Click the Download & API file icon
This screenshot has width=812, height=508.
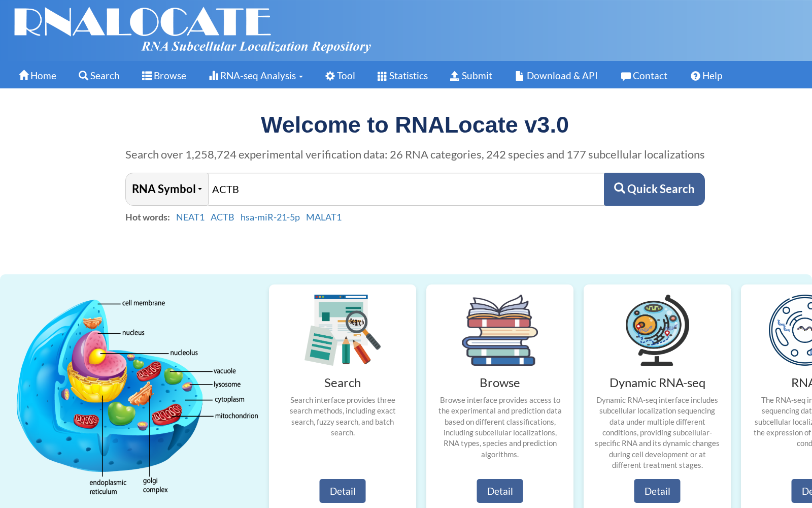point(520,76)
